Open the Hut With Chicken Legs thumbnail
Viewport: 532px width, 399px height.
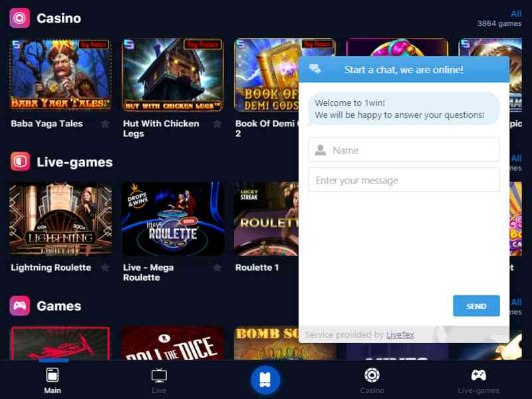(173, 74)
